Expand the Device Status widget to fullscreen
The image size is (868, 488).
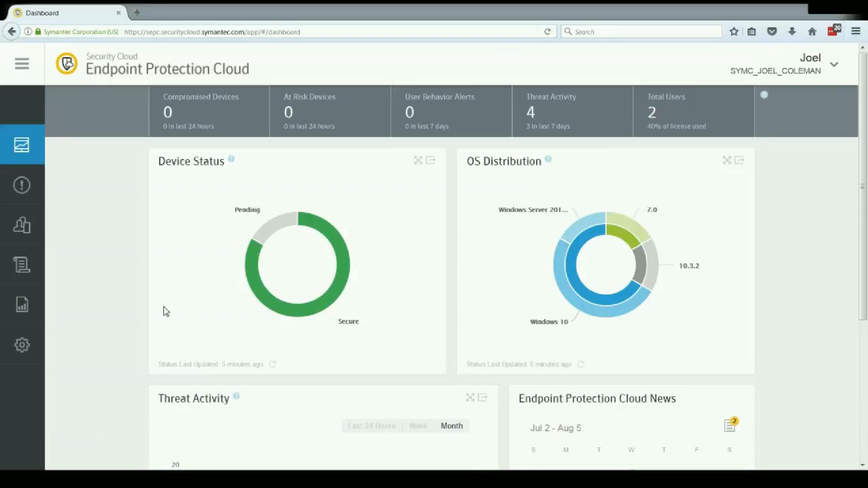(x=418, y=160)
